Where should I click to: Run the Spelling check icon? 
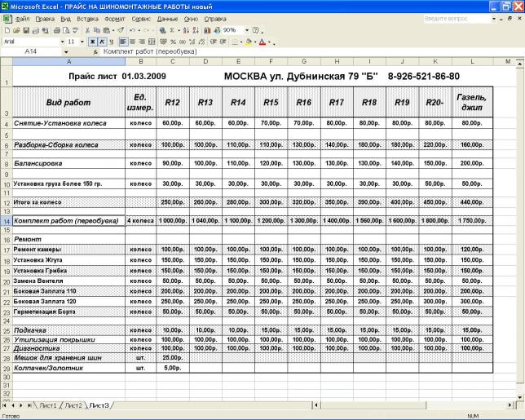click(76, 30)
